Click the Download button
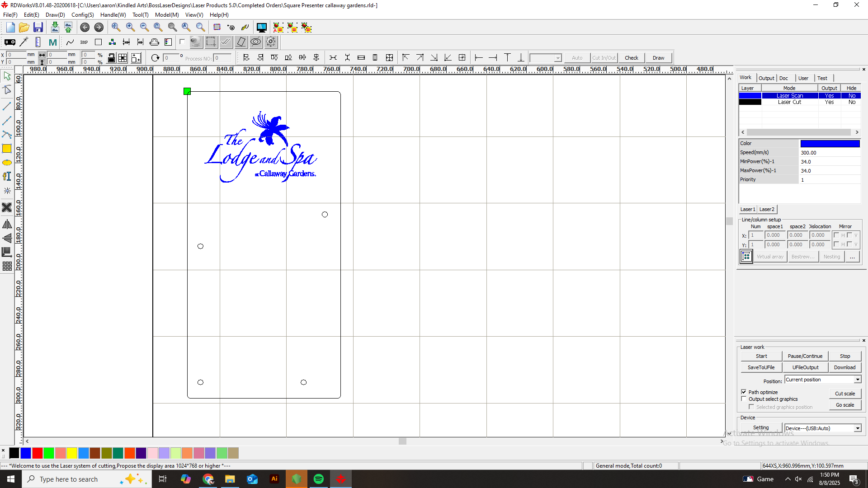 click(844, 367)
